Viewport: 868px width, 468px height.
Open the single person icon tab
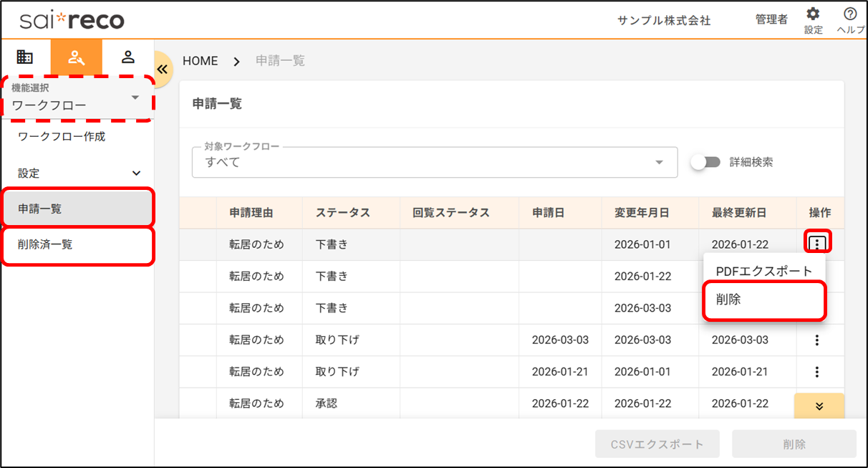click(127, 57)
